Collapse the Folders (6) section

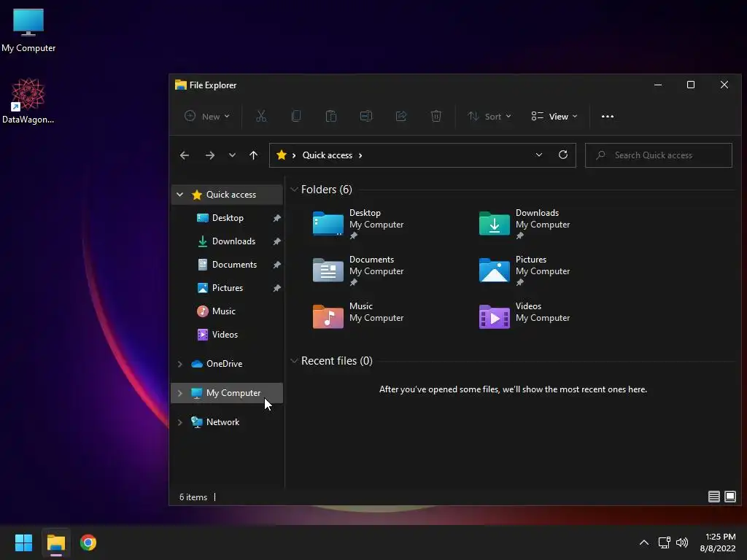point(294,190)
